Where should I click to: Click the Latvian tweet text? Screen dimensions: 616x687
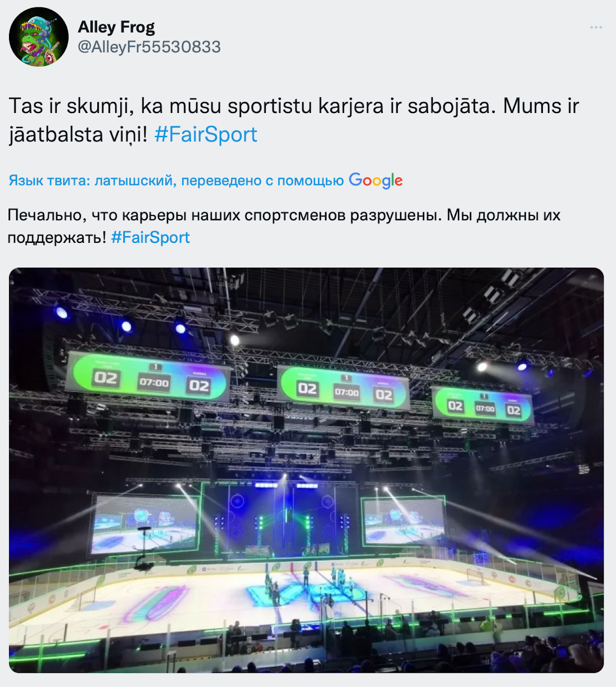pos(292,107)
